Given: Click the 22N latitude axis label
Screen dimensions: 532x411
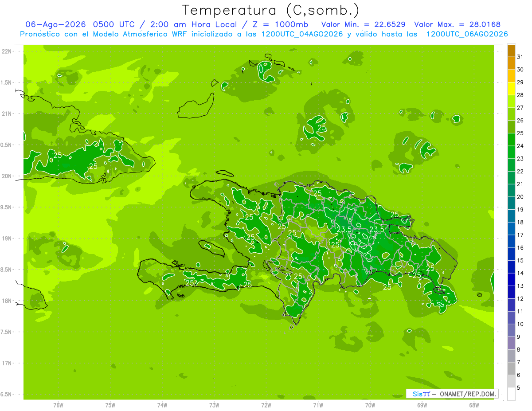Looking at the screenshot, I should [x=6, y=51].
